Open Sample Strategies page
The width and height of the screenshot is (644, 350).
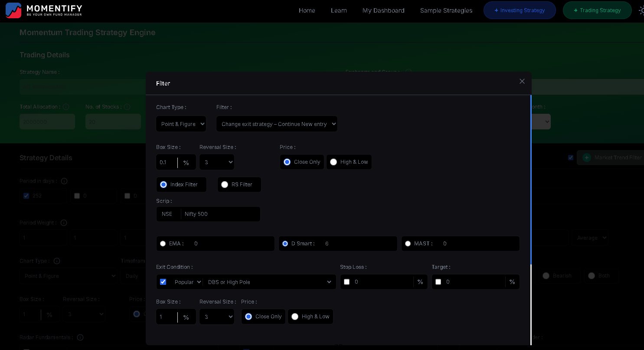tap(446, 10)
